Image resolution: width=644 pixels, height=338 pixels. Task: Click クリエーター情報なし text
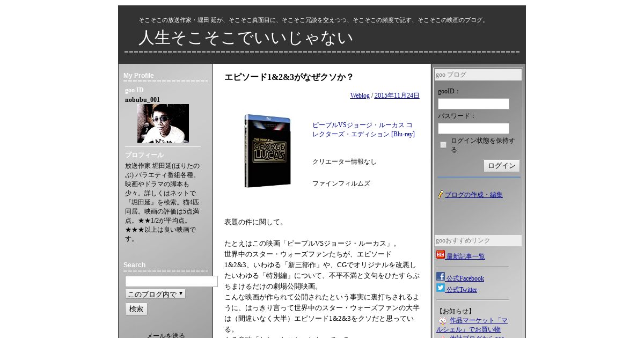(345, 161)
